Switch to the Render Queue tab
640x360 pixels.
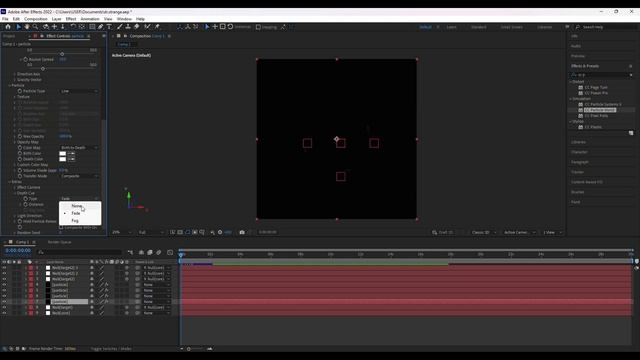pyautogui.click(x=59, y=242)
